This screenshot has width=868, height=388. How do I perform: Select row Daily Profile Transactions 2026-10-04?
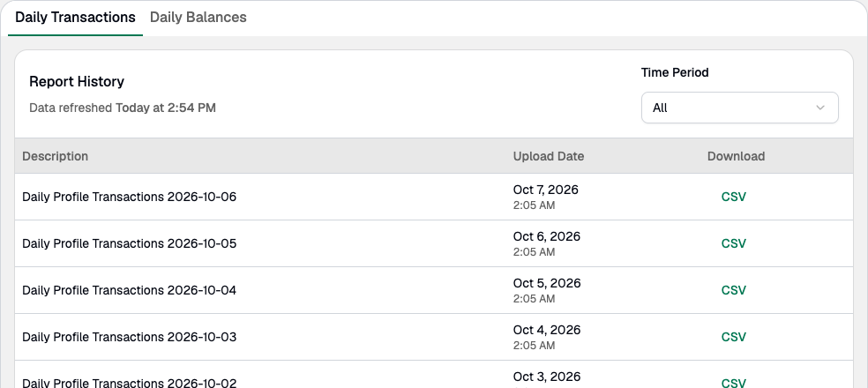point(434,290)
